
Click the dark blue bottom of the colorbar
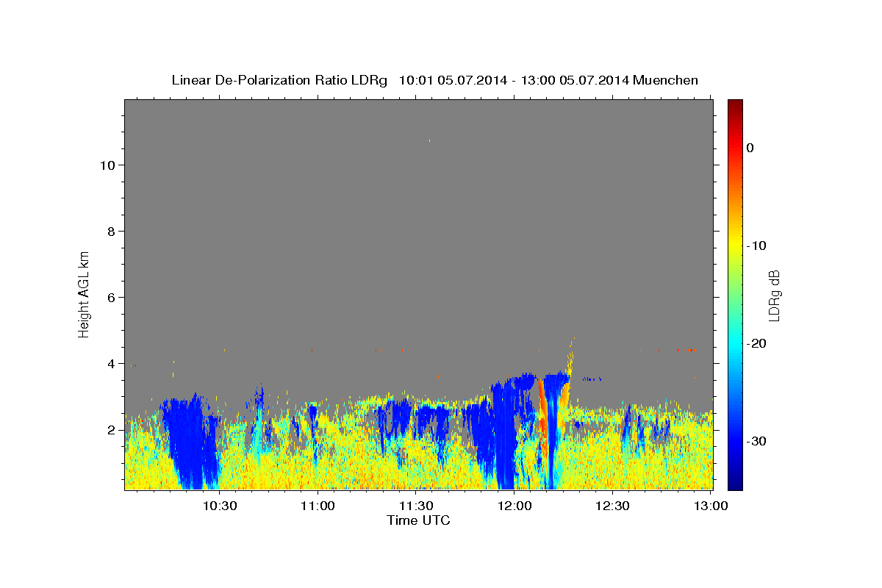pos(735,484)
